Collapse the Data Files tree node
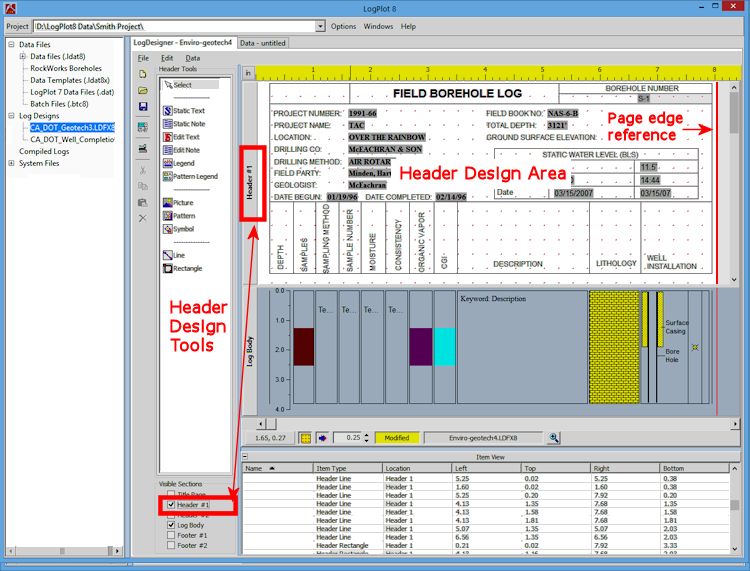Screen dimensions: 750x571 pyautogui.click(x=11, y=44)
